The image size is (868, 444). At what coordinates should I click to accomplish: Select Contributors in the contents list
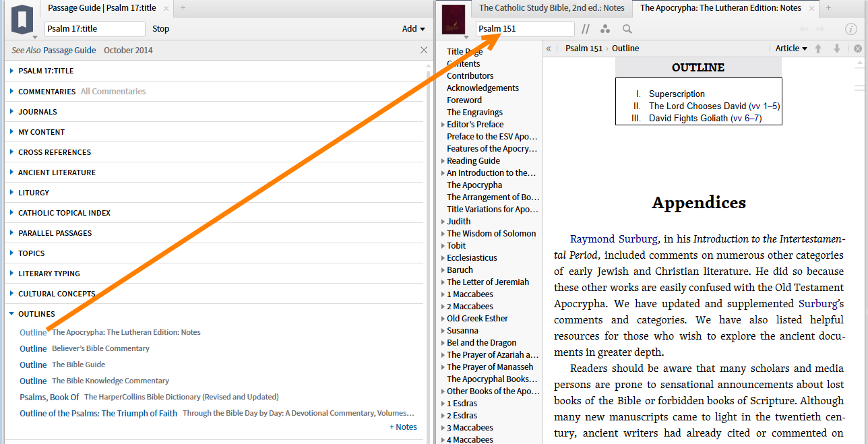point(470,76)
